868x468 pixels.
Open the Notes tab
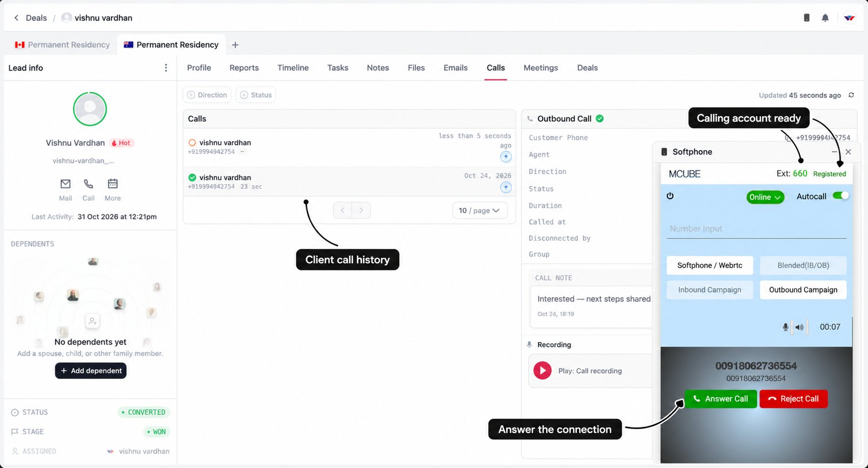[x=378, y=68]
